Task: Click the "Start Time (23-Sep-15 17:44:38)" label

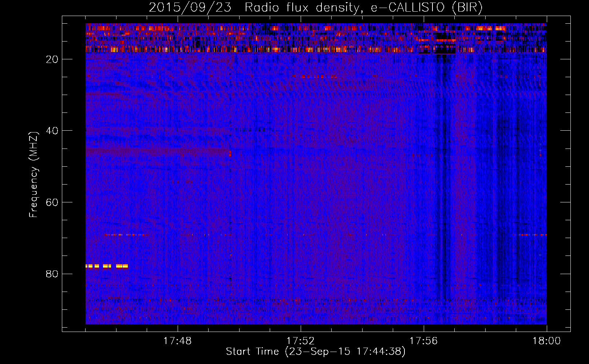Action: [315, 352]
